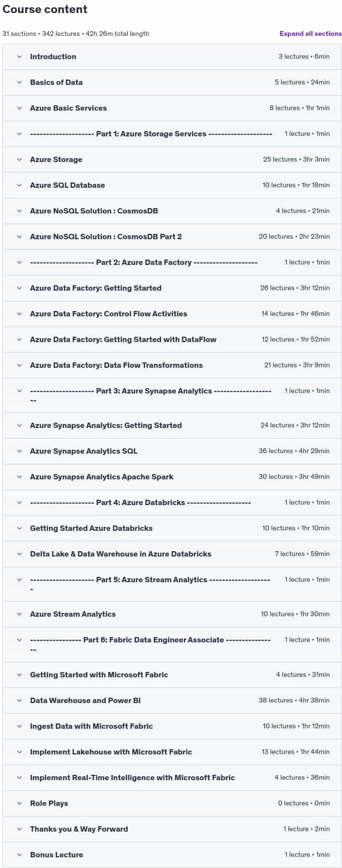The width and height of the screenshot is (342, 868).
Task: Expand chevron for Azure Data Factory: Getting Started
Action: (19, 288)
